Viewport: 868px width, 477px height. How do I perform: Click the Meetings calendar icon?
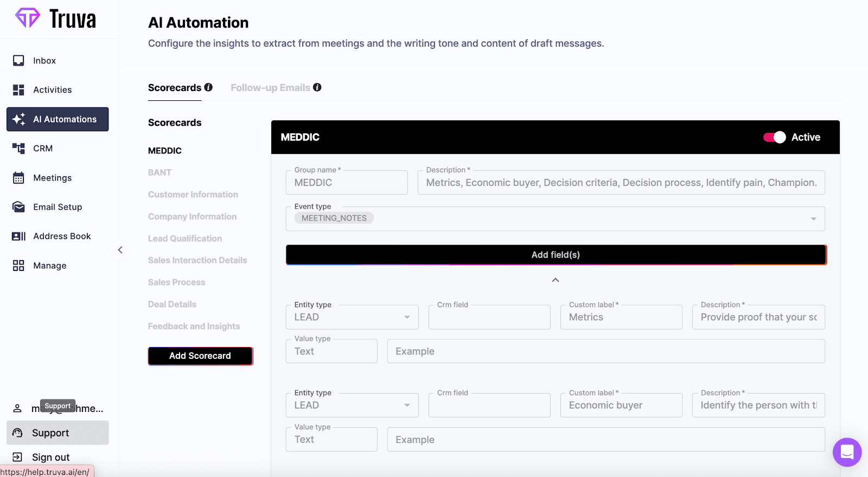[18, 178]
